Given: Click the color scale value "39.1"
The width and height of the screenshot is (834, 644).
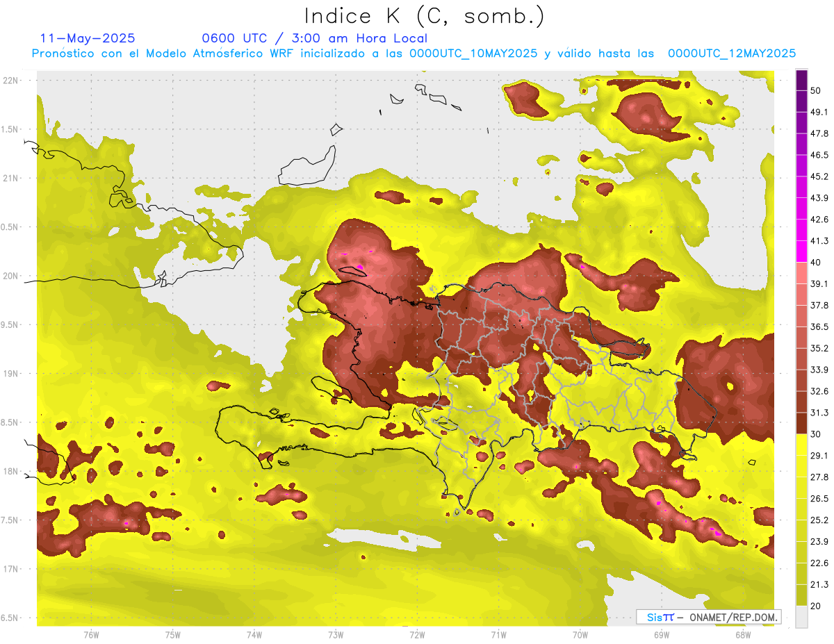Looking at the screenshot, I should pos(819,283).
